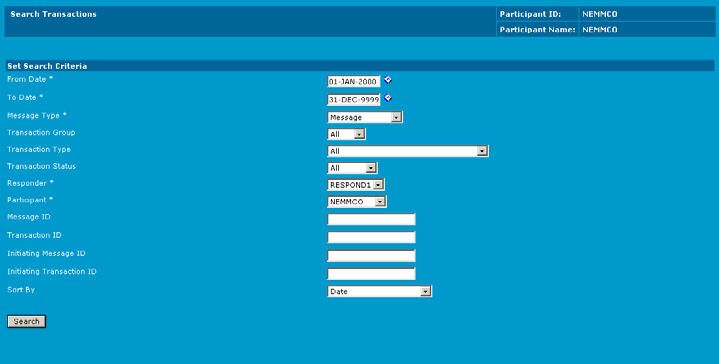Image resolution: width=719 pixels, height=364 pixels.
Task: Select the Participant ID: label
Action: pyautogui.click(x=531, y=14)
